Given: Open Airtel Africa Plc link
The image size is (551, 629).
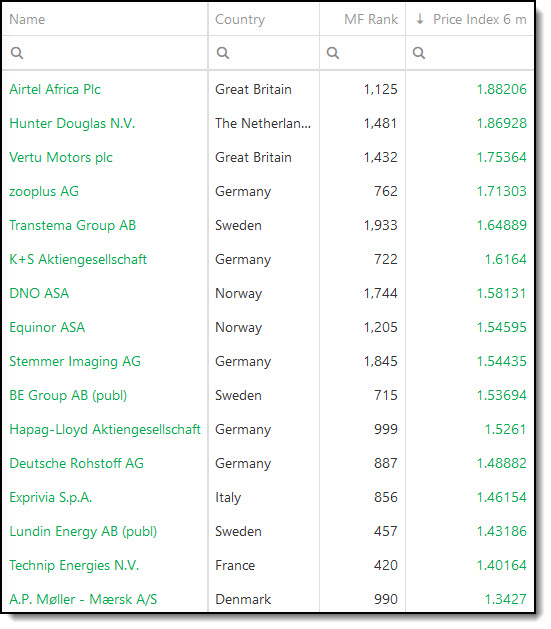Looking at the screenshot, I should coord(55,89).
